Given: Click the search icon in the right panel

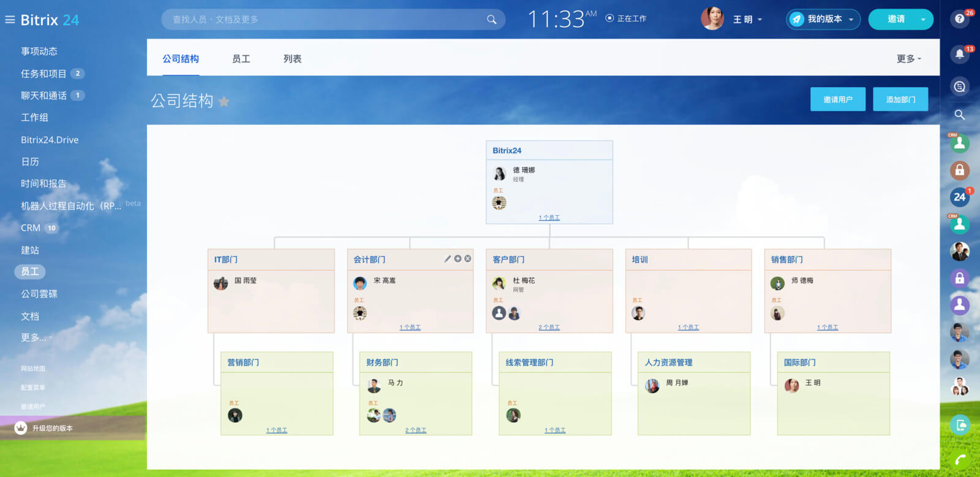Looking at the screenshot, I should tap(960, 115).
